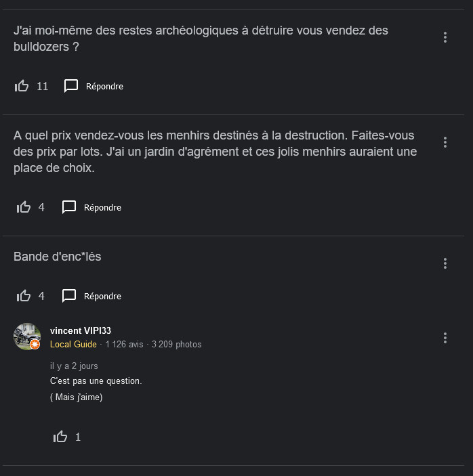Open options menu for vincent VIPI33's answer
The image size is (473, 476).
click(x=445, y=337)
